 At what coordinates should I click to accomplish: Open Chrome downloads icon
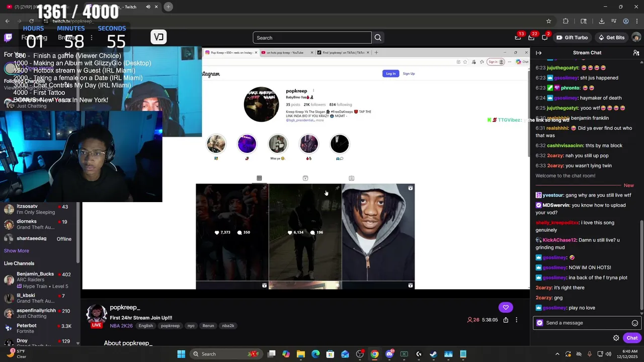pos(602,21)
